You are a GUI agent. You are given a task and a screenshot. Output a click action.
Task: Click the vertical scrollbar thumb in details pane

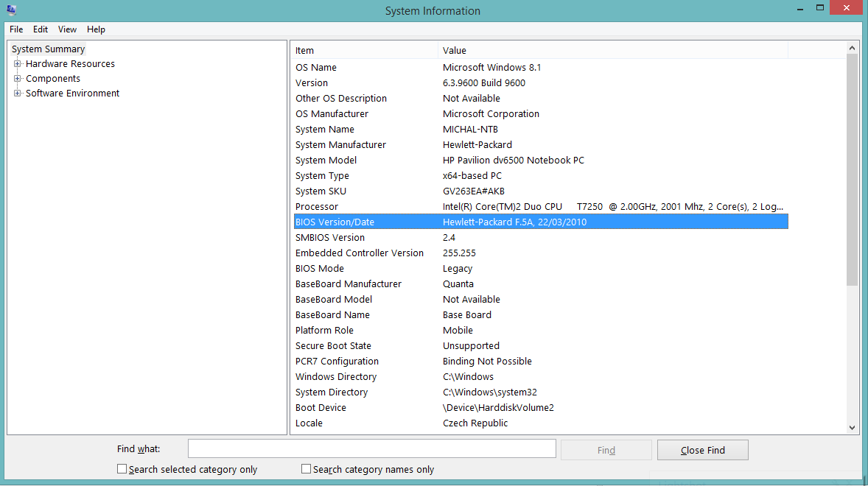(x=852, y=170)
